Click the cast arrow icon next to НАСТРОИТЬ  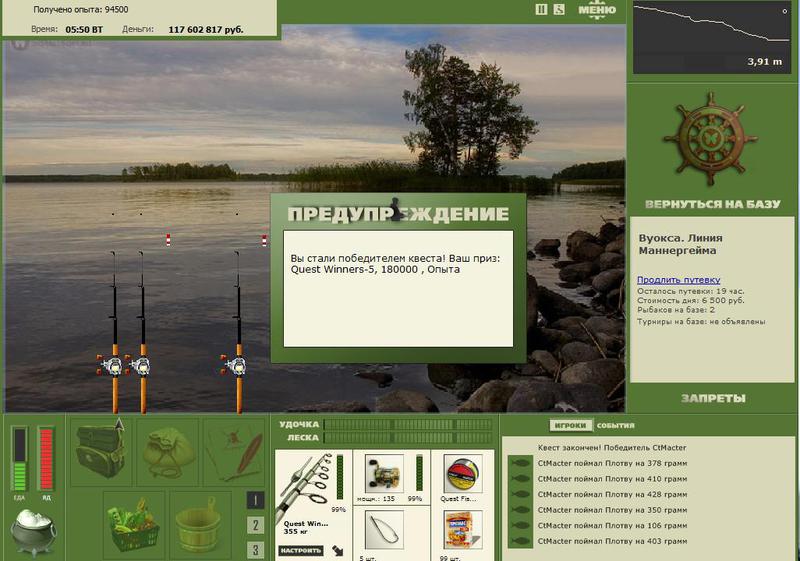point(338,550)
